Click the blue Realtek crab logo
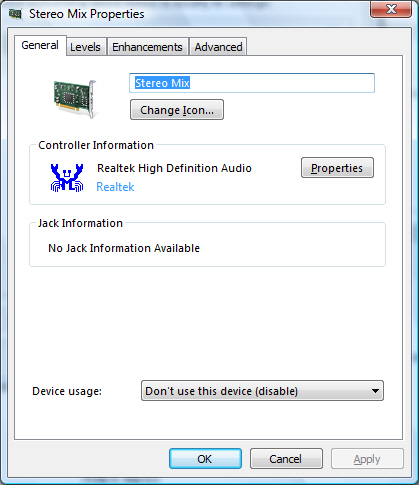 coord(67,177)
